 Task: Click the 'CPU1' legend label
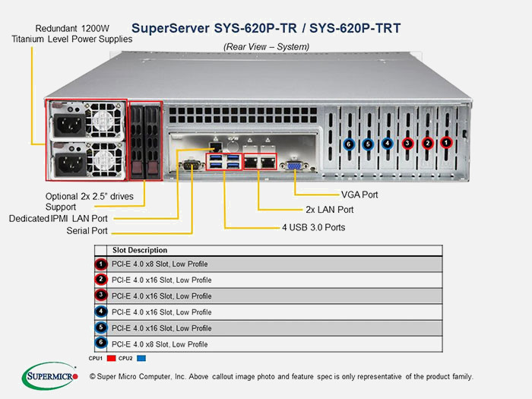pos(95,358)
